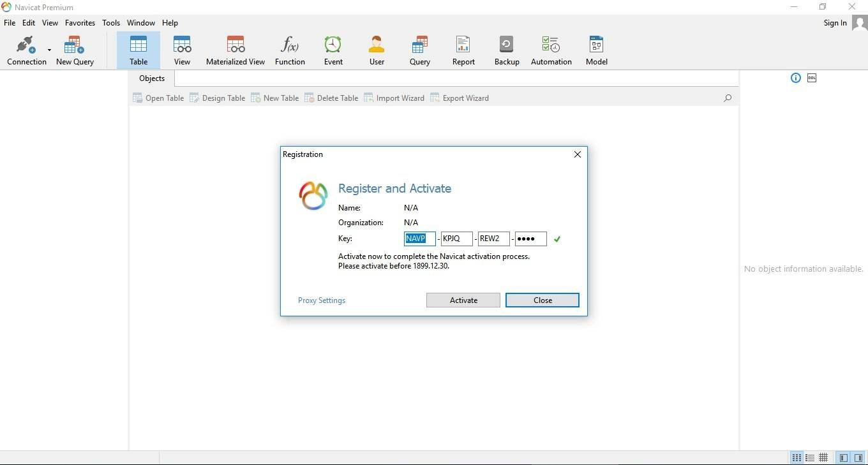
Task: Select the Table toolbar icon
Action: click(x=138, y=51)
